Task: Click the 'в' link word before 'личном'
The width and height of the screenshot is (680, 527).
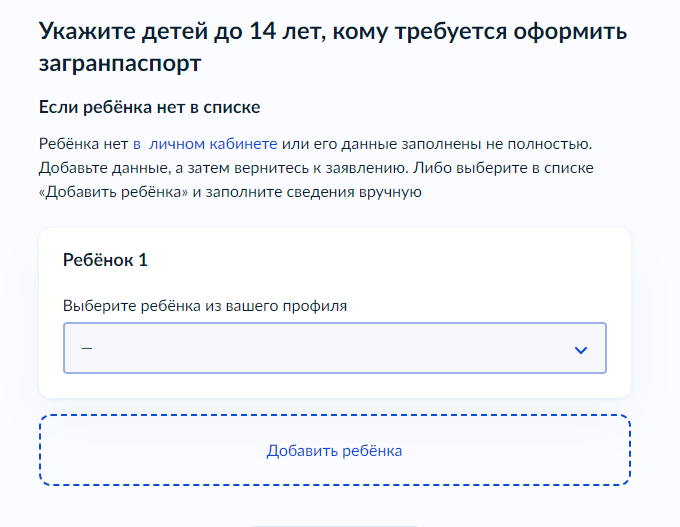Action: point(137,144)
